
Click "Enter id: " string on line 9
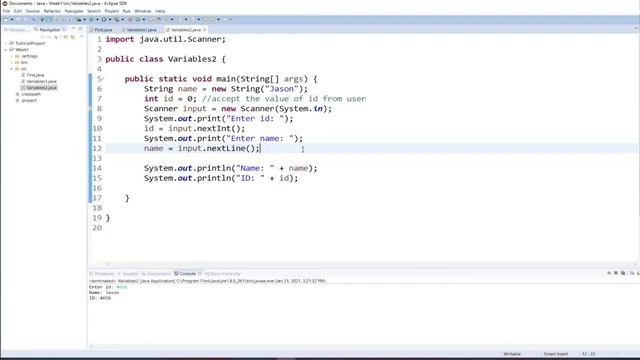click(x=255, y=118)
